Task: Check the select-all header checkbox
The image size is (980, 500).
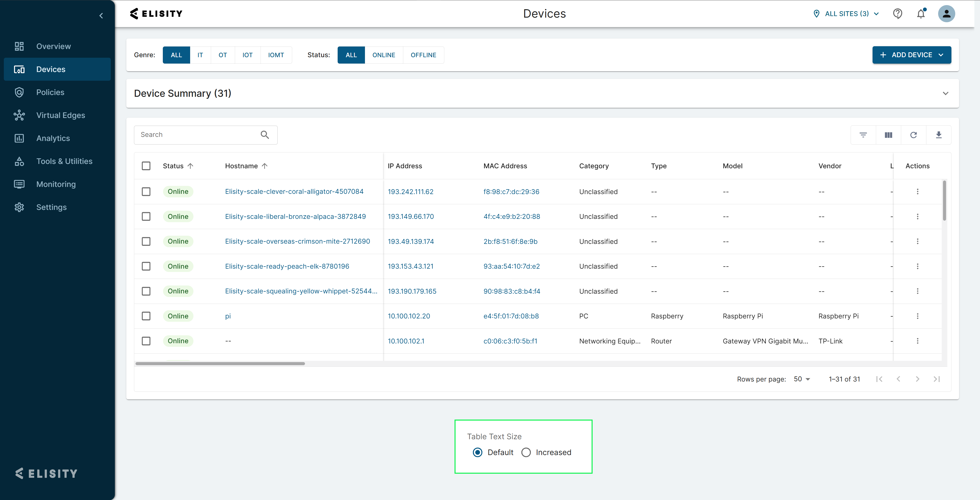Action: (146, 166)
